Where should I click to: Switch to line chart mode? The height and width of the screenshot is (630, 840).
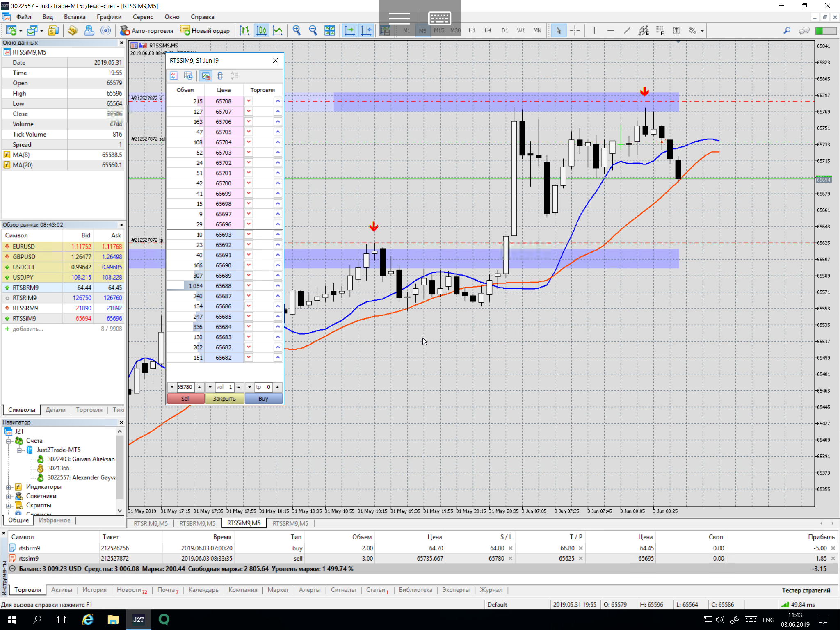(278, 30)
